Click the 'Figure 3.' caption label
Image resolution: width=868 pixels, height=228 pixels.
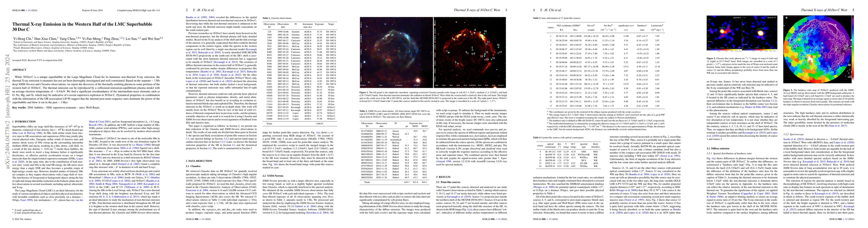[788, 90]
